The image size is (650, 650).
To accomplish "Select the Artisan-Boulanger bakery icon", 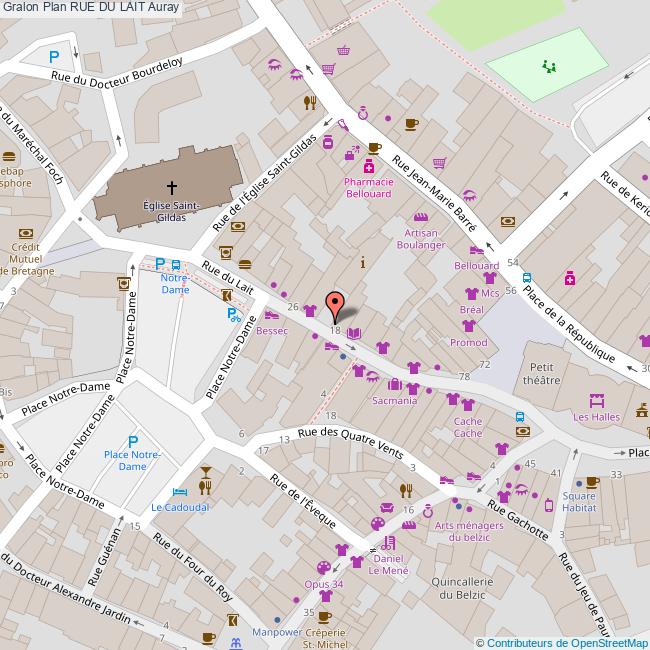I will coord(421,216).
